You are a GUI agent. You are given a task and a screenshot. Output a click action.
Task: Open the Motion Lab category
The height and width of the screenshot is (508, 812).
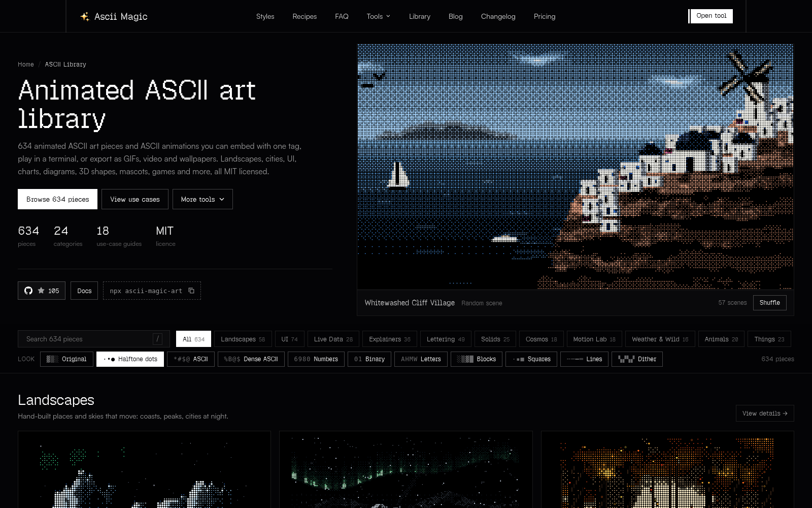(x=594, y=339)
